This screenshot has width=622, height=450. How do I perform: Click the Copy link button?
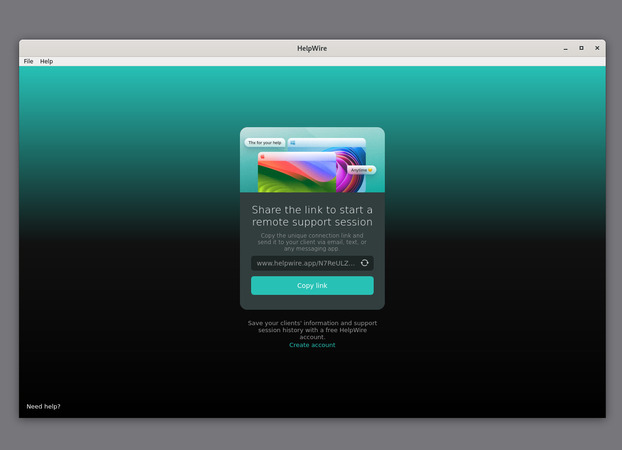(x=312, y=285)
